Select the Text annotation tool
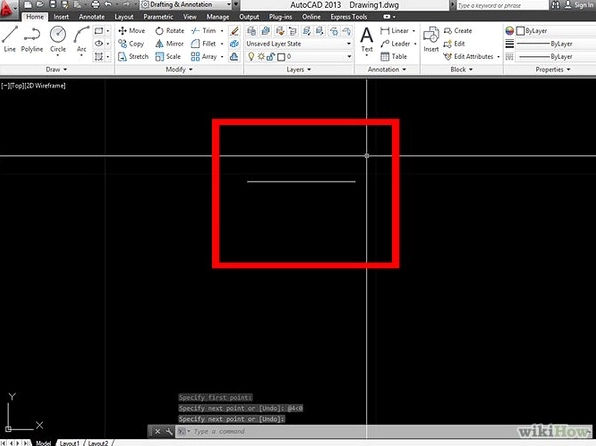Viewport: 596px width, 446px height. point(366,40)
